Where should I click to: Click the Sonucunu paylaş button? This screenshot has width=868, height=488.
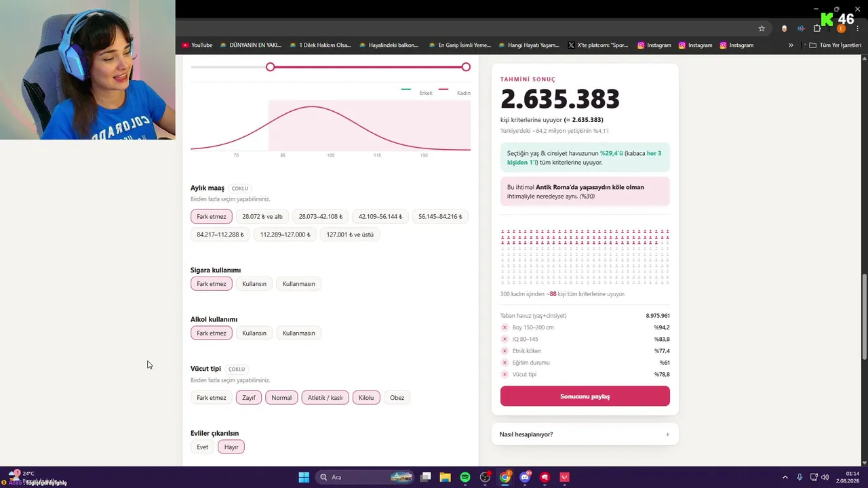click(585, 396)
